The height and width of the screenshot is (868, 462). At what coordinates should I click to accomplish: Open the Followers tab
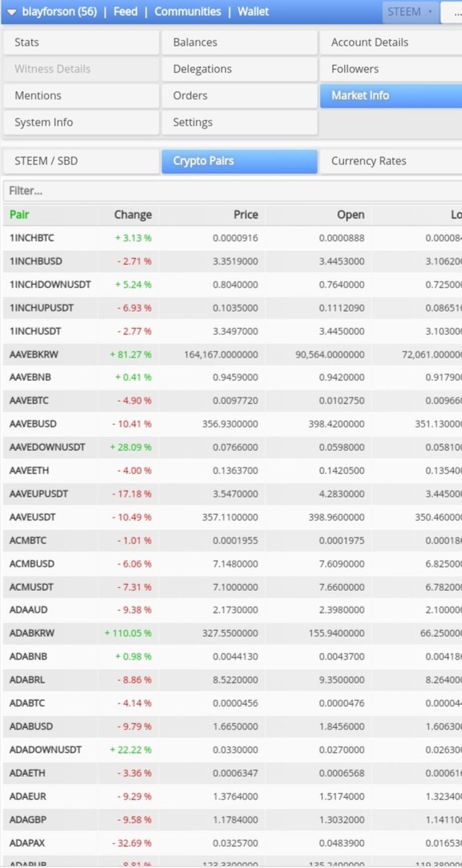pos(391,69)
